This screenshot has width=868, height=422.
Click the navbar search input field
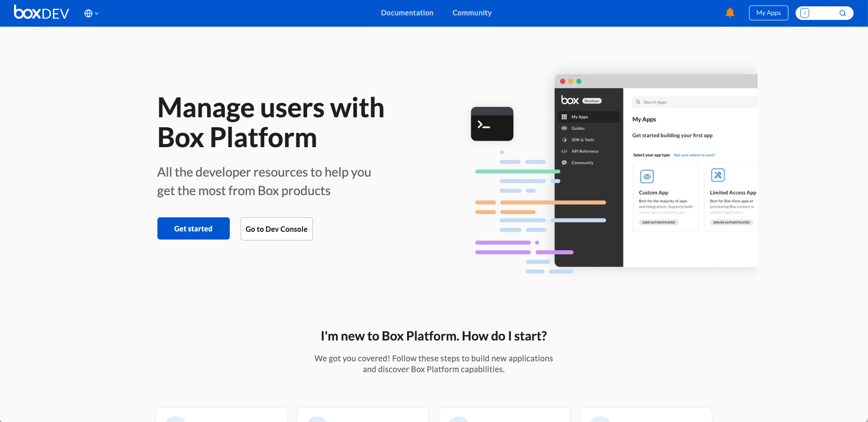[823, 13]
